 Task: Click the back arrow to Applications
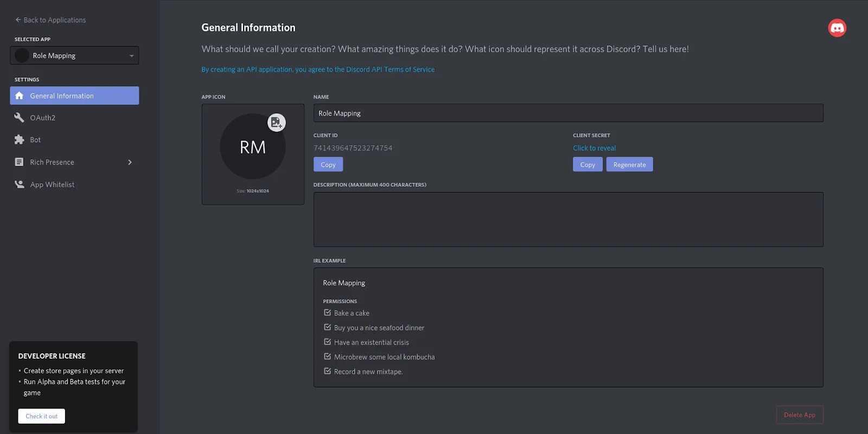(x=18, y=20)
